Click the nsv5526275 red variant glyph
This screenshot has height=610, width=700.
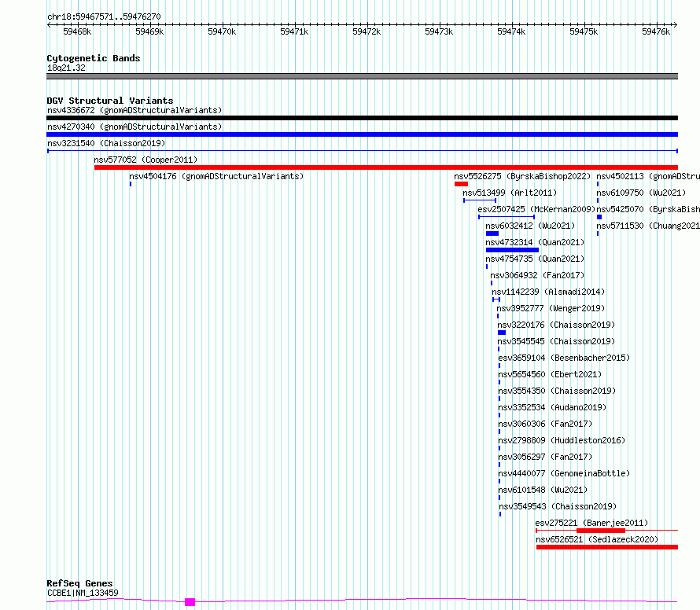click(461, 184)
